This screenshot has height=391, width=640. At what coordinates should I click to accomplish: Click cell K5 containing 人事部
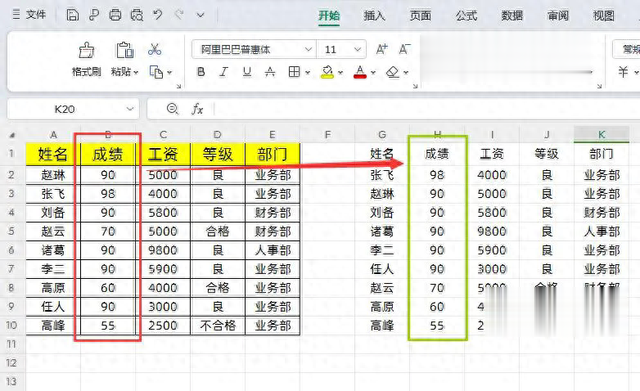click(x=601, y=231)
